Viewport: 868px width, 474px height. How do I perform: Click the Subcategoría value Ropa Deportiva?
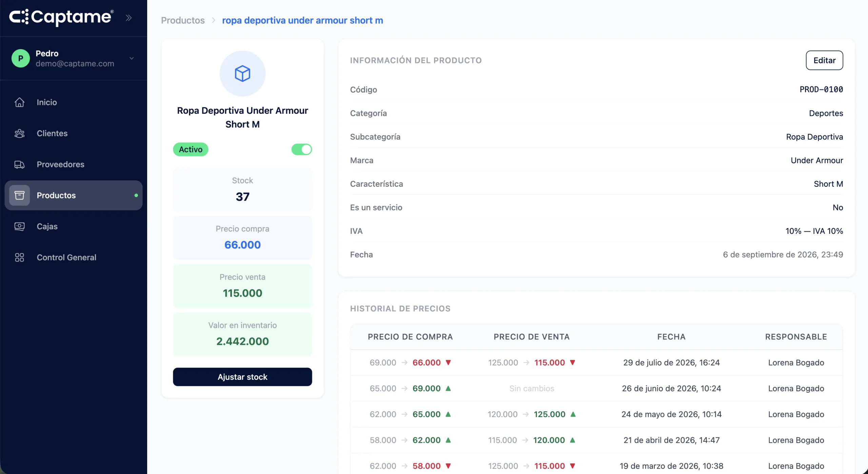(814, 137)
